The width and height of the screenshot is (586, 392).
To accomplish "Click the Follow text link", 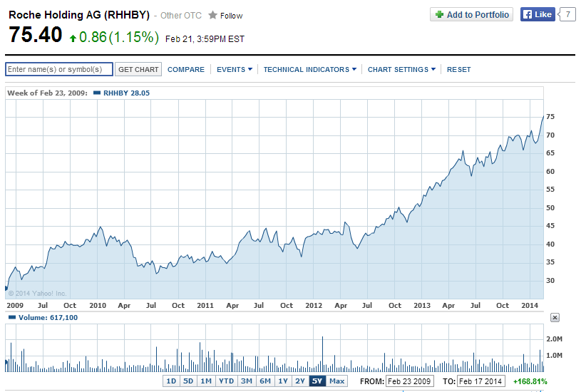I will pos(232,16).
